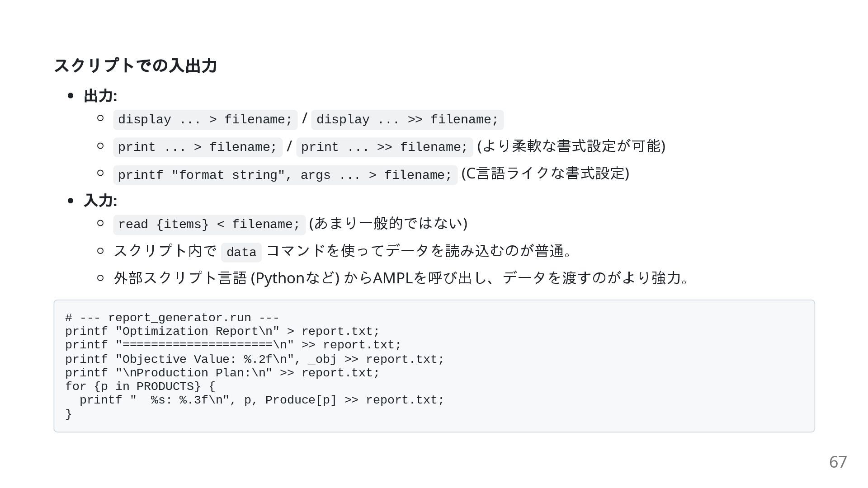Viewport: 868px width, 488px height.
Task: Click the inline 'data' command code
Action: click(x=241, y=253)
